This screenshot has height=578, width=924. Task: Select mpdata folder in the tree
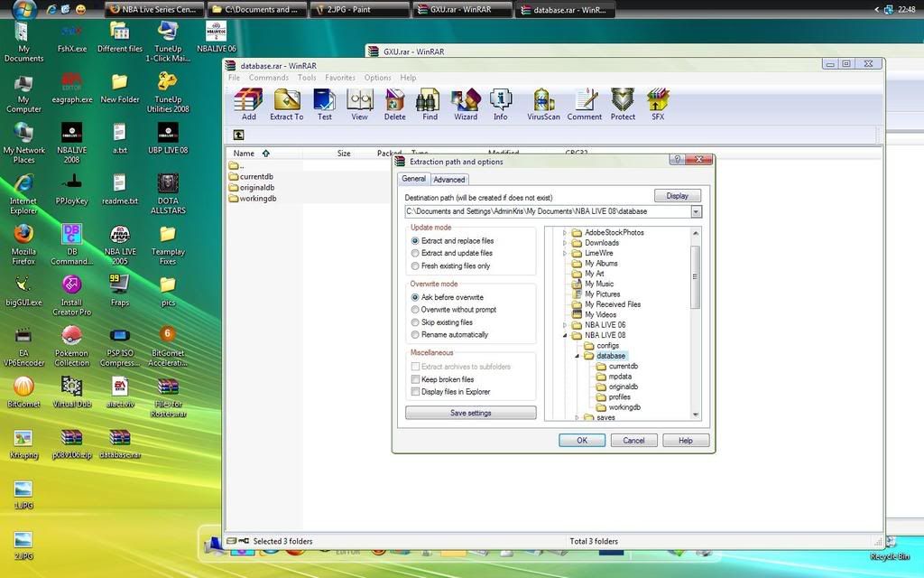point(614,377)
